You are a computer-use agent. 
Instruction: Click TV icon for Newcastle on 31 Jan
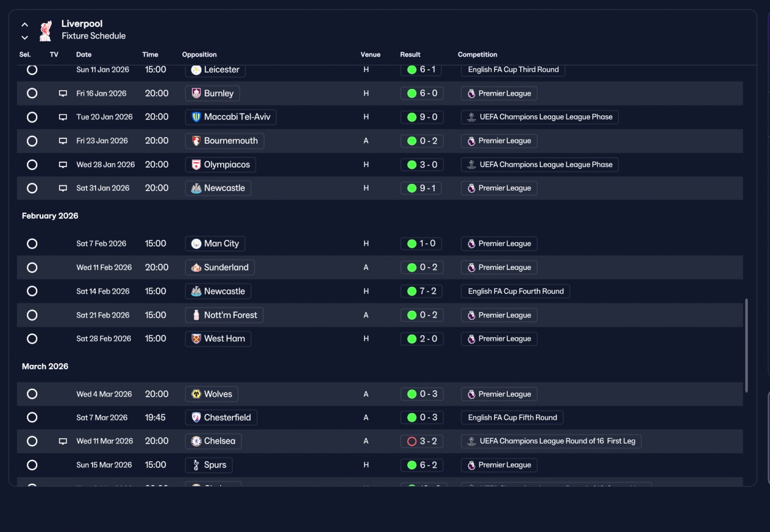[x=63, y=188]
